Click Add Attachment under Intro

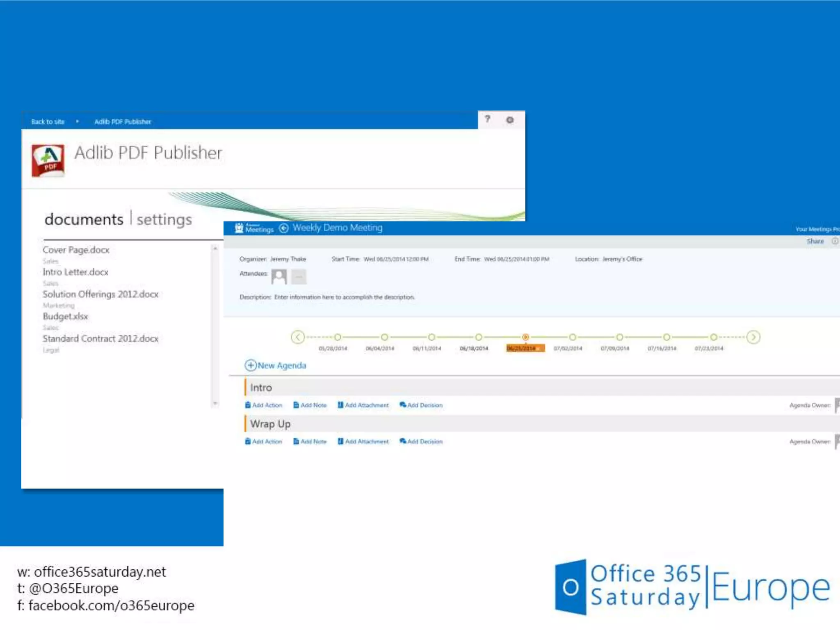tap(363, 405)
